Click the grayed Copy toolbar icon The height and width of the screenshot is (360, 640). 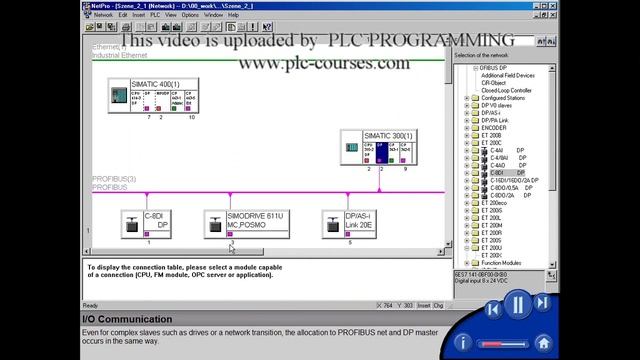(140, 27)
